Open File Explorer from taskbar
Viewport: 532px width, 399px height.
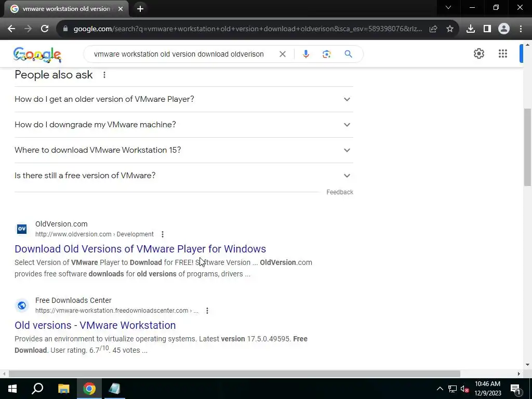(63, 389)
